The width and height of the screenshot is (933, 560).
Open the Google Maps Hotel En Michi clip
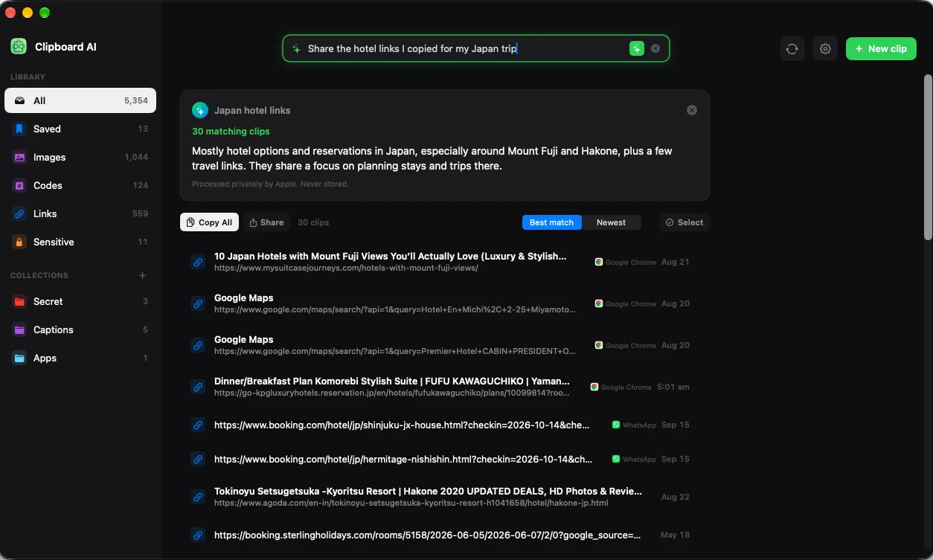tap(444, 303)
